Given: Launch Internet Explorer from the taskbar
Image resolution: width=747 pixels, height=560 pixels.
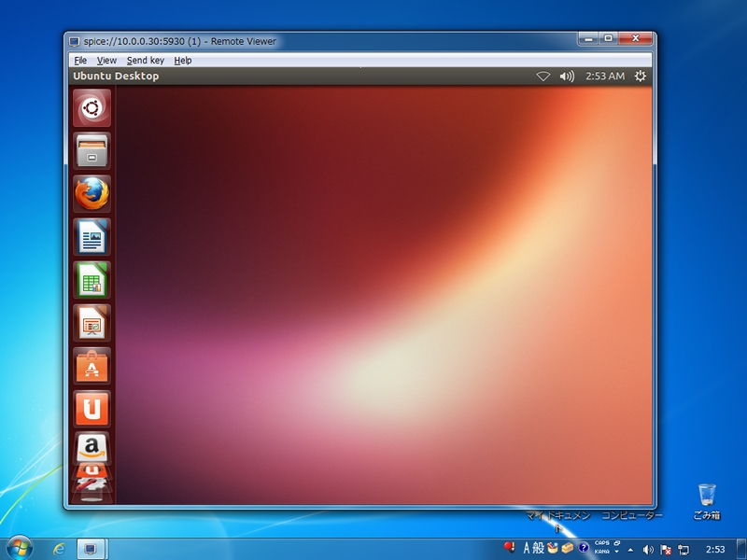Looking at the screenshot, I should (59, 549).
